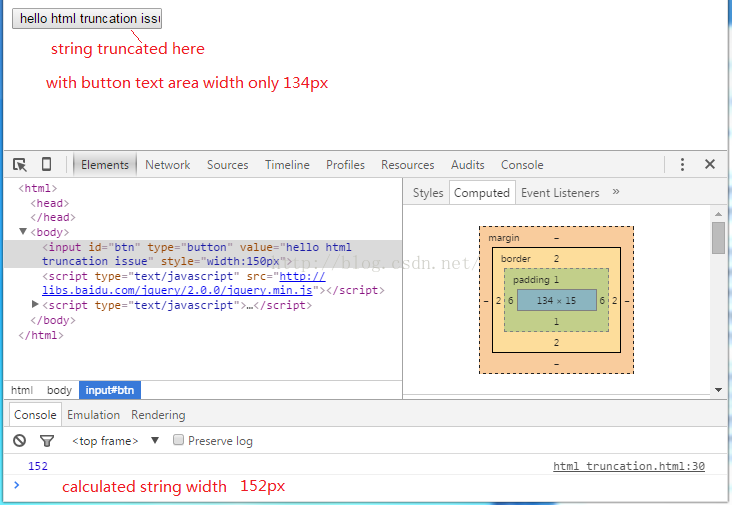Open the console filter funnel icon
The height and width of the screenshot is (505, 732).
click(47, 441)
